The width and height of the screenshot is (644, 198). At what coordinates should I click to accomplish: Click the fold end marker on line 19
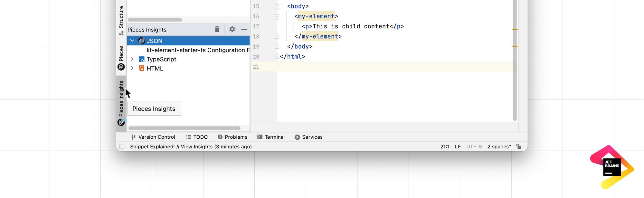[277, 46]
